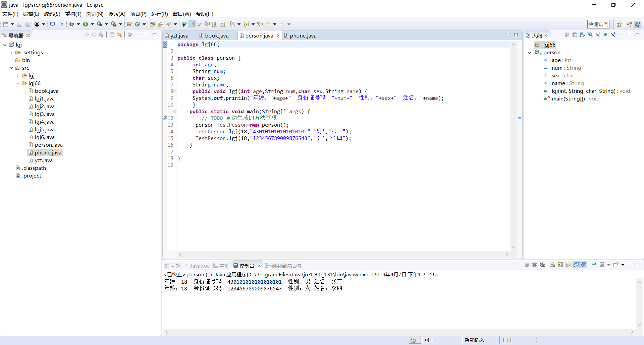The height and width of the screenshot is (345, 644).
Task: Click Sort alphabetically icon in Outline panel
Action: [582, 35]
